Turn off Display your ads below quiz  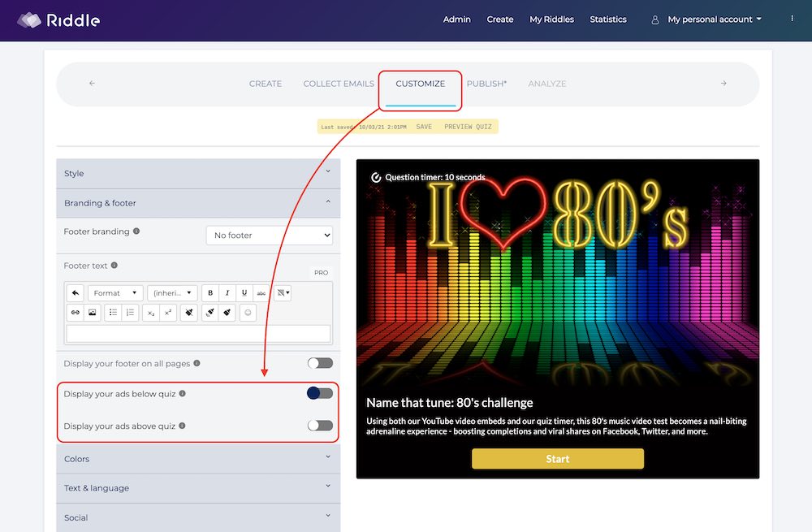(320, 393)
